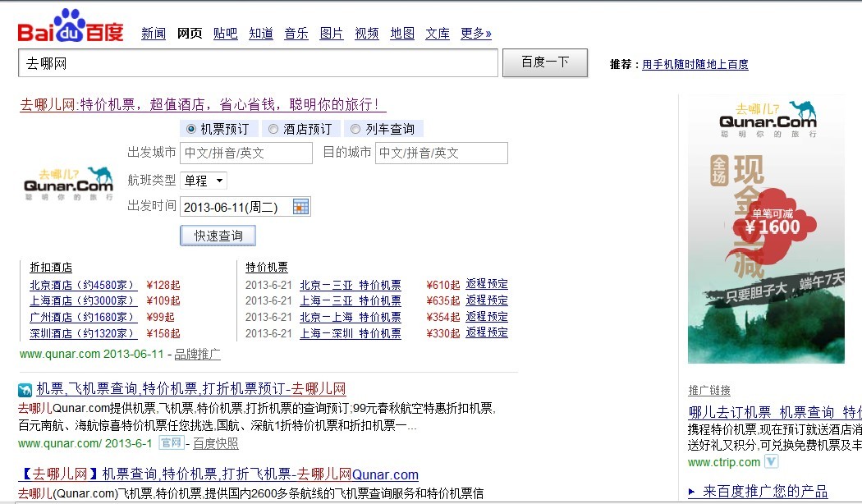The height and width of the screenshot is (504, 862).
Task: Click the ¥128起 price text
Action: [x=163, y=286]
